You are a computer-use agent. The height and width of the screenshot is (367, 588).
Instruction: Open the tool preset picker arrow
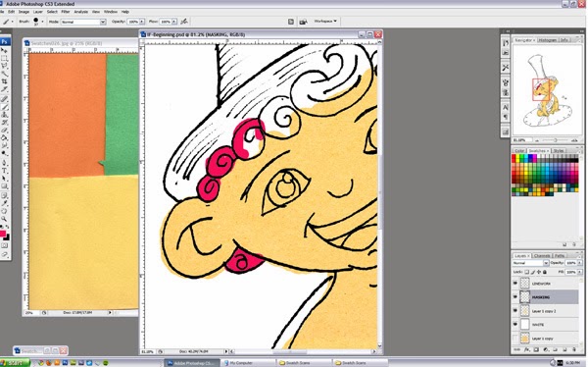coord(13,22)
